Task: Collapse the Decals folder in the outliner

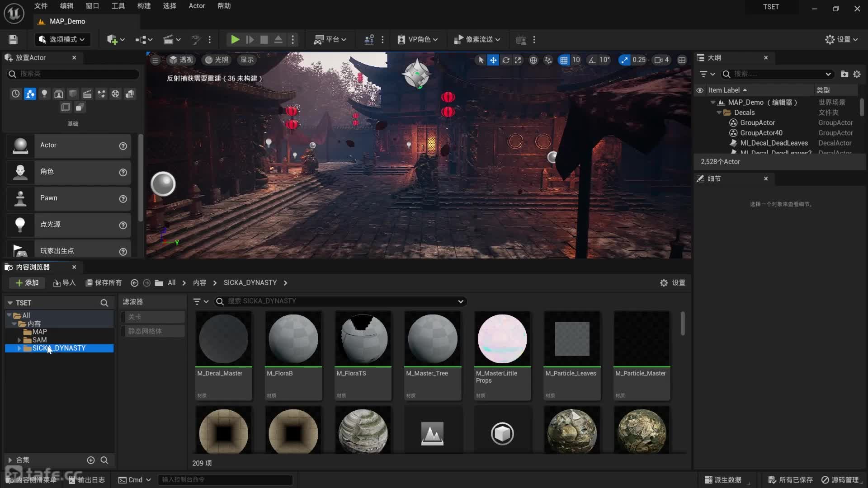Action: (719, 113)
